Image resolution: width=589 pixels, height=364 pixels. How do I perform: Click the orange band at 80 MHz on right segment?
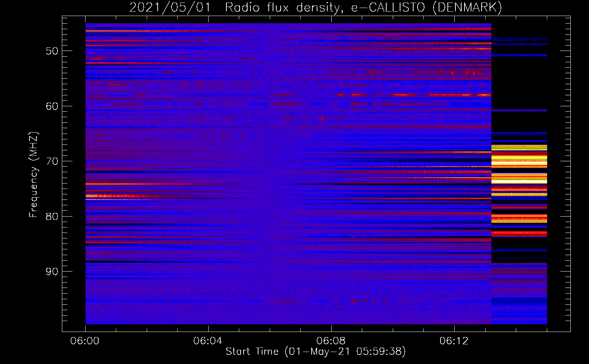tap(519, 218)
